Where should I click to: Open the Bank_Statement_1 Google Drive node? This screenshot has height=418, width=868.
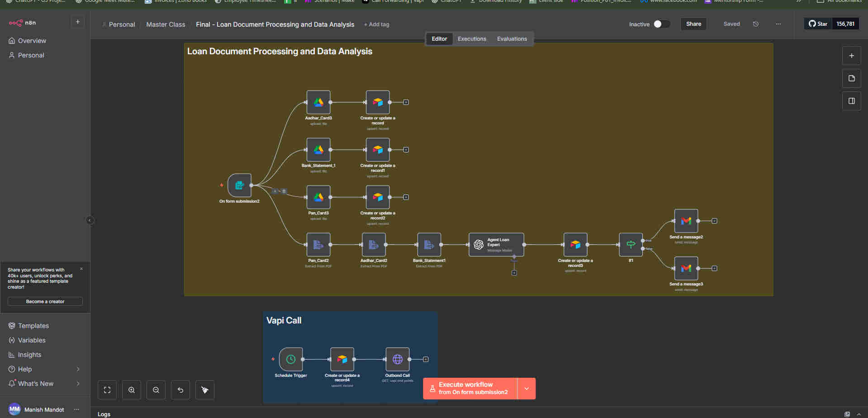click(318, 150)
